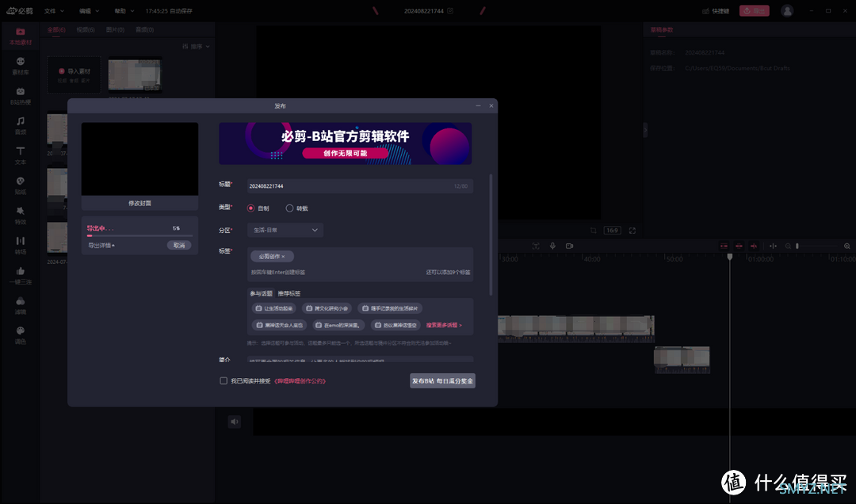Switch to the 参与话题 tab
The height and width of the screenshot is (504, 856).
tap(261, 293)
